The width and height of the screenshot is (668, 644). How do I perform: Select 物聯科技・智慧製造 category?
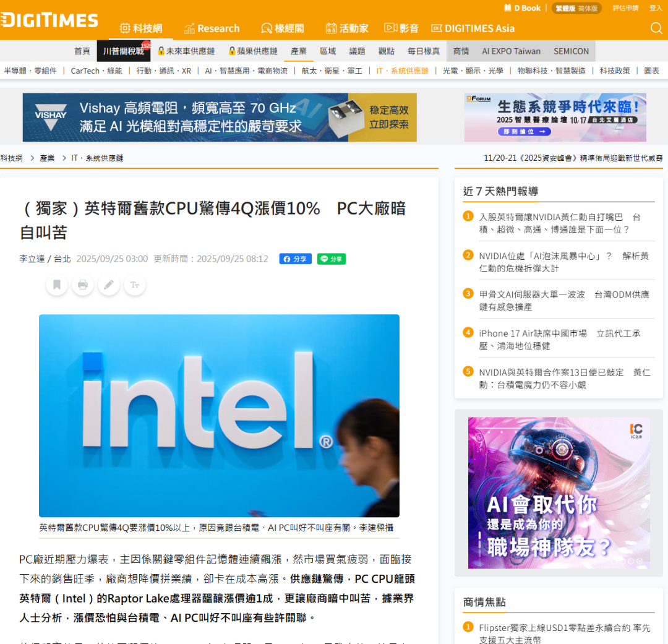[551, 71]
